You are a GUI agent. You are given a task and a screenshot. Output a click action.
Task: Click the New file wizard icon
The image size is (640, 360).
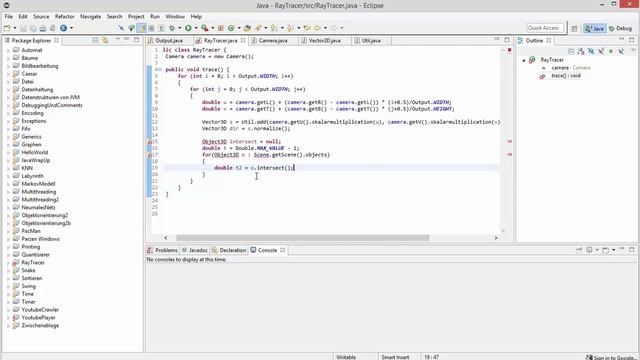7,28
